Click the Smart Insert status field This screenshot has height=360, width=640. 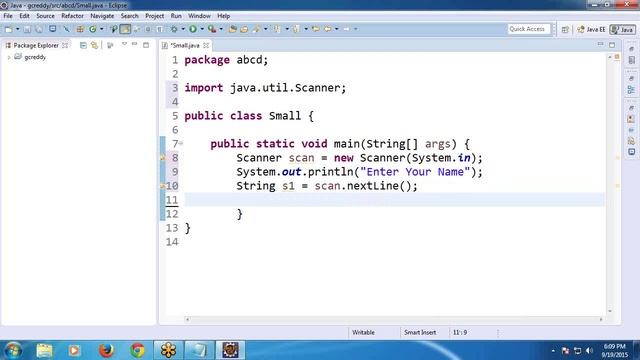420,332
